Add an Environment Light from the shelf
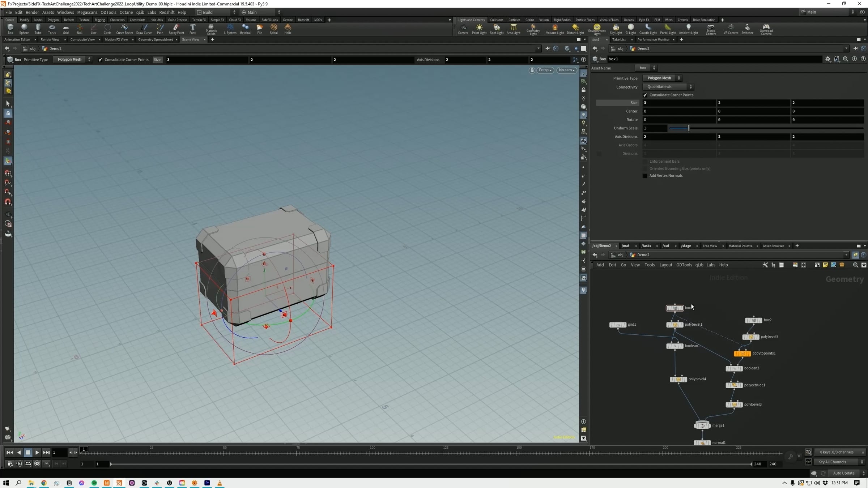 point(597,29)
